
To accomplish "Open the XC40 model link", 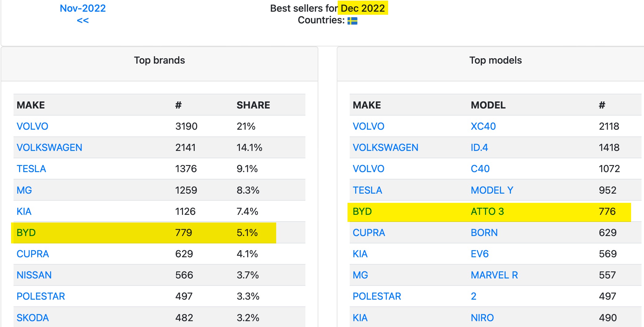I will point(483,126).
